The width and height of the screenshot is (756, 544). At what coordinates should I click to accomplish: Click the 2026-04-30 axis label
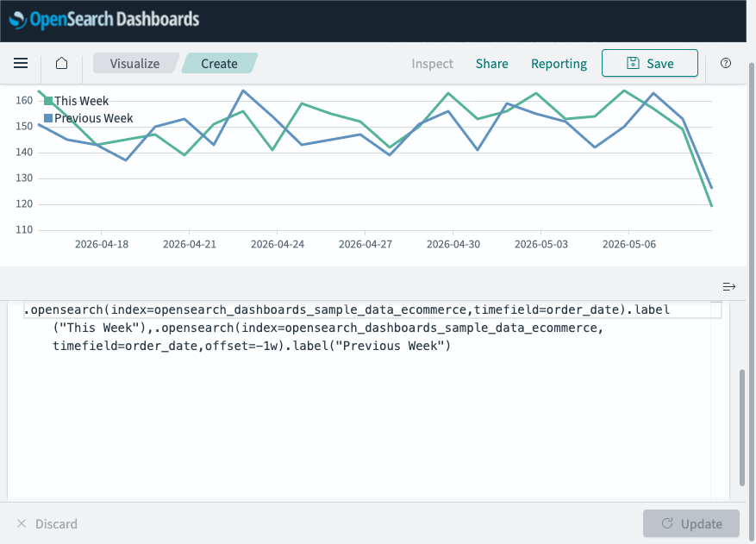tap(453, 245)
